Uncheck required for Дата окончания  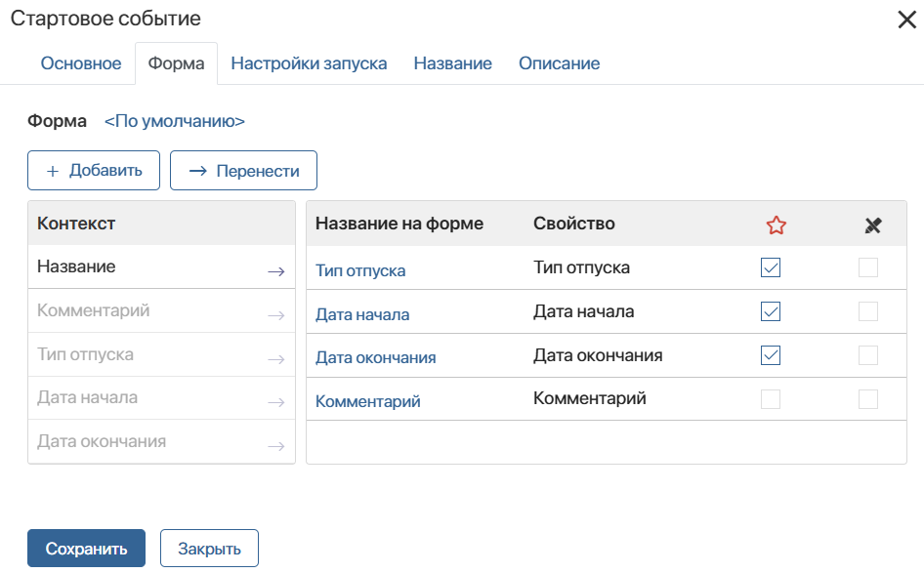(771, 355)
